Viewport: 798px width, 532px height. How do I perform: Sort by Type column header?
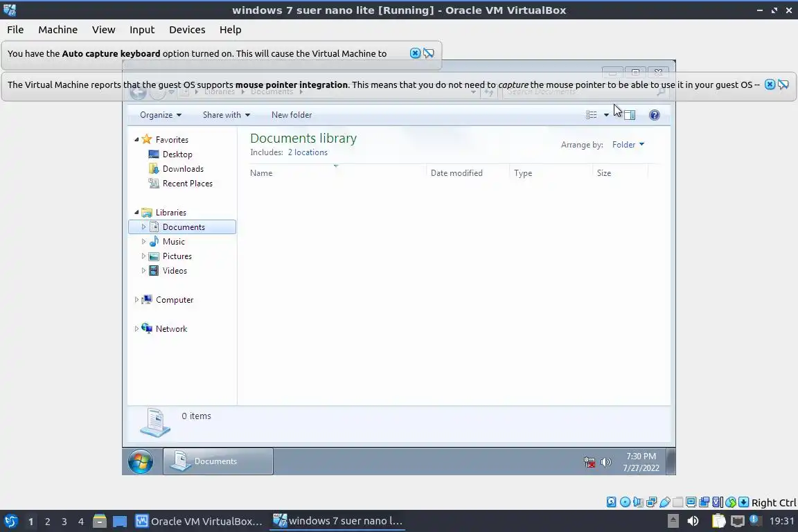coord(551,173)
